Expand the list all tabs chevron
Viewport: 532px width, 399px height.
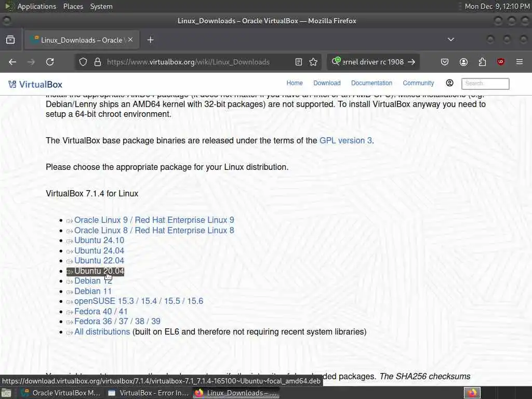click(x=450, y=39)
